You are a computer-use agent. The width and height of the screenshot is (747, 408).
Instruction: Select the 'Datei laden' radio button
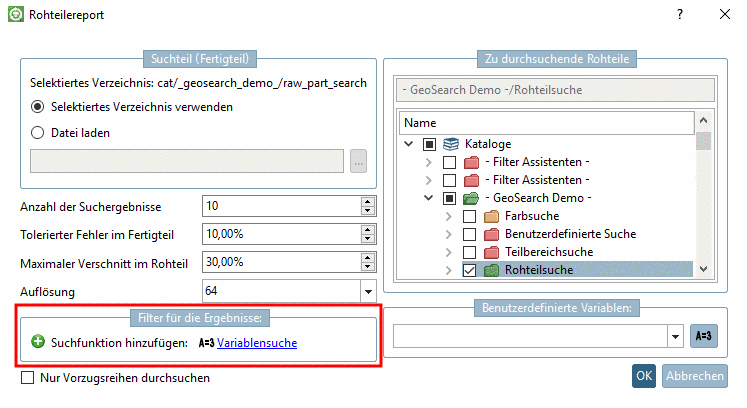pyautogui.click(x=38, y=133)
